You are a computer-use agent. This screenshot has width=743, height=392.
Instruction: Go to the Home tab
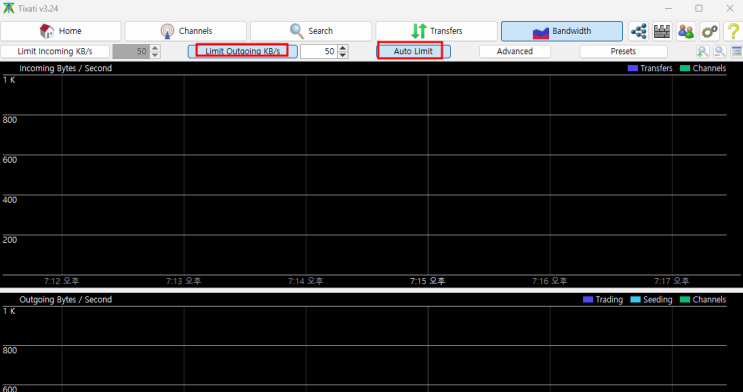pyautogui.click(x=61, y=31)
